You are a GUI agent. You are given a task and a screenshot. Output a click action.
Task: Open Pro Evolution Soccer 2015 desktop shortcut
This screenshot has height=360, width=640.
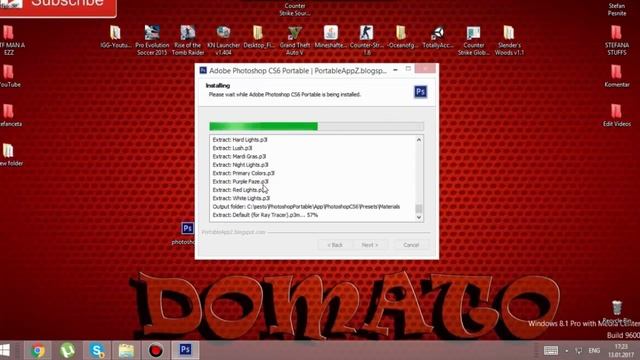tap(152, 40)
